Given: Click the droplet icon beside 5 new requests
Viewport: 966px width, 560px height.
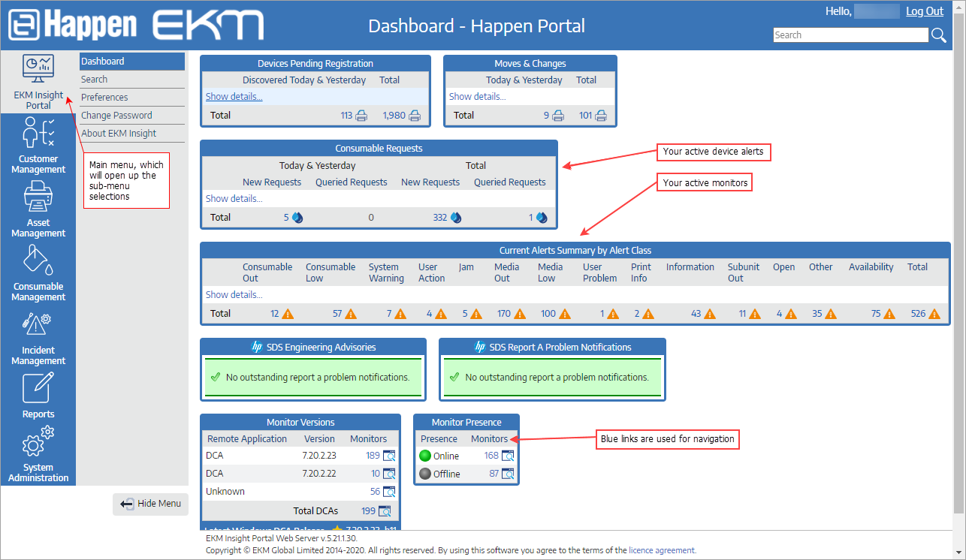Looking at the screenshot, I should point(297,218).
